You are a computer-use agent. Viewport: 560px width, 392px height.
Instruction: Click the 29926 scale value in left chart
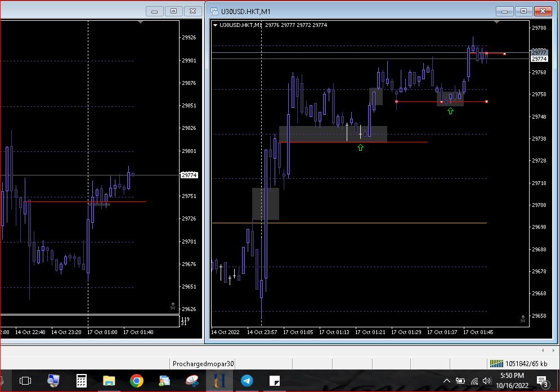[189, 38]
